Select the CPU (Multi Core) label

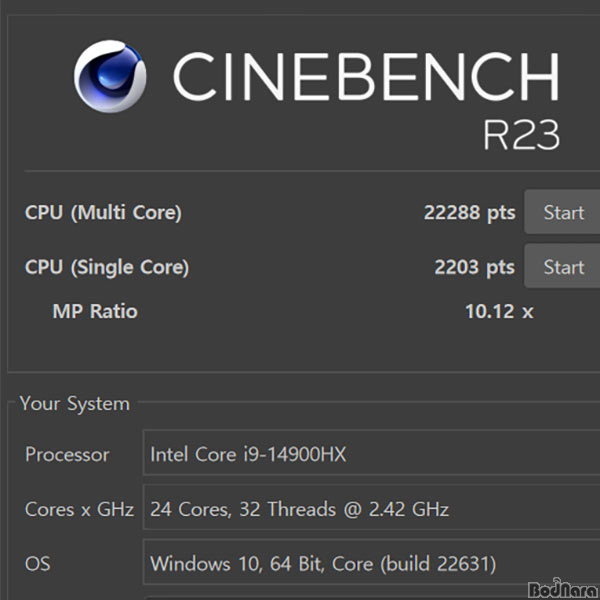coord(103,212)
